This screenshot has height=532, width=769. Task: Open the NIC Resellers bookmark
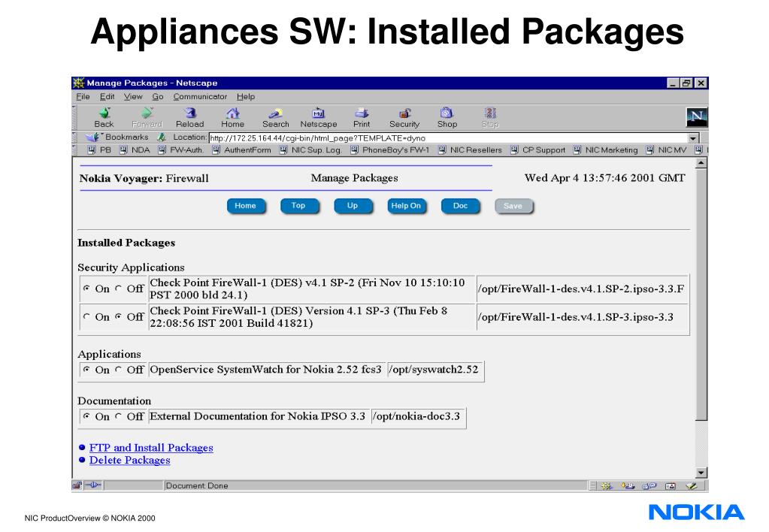[x=470, y=150]
